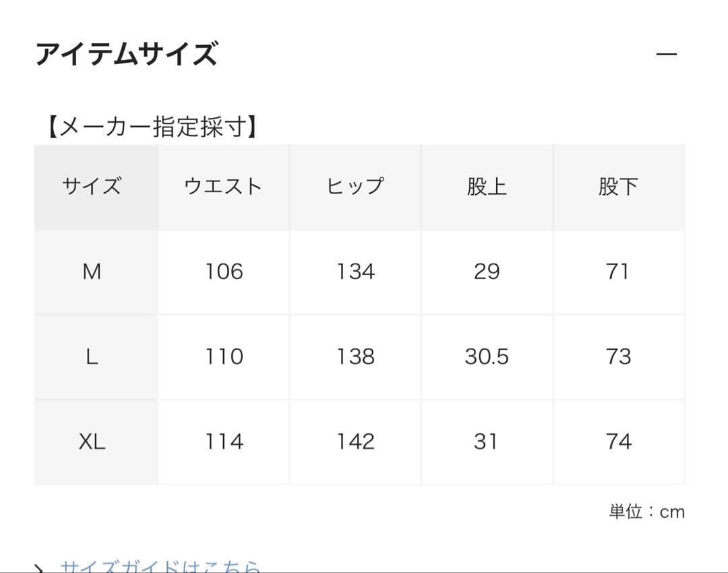Select size M row label
728x573 pixels.
coord(93,272)
